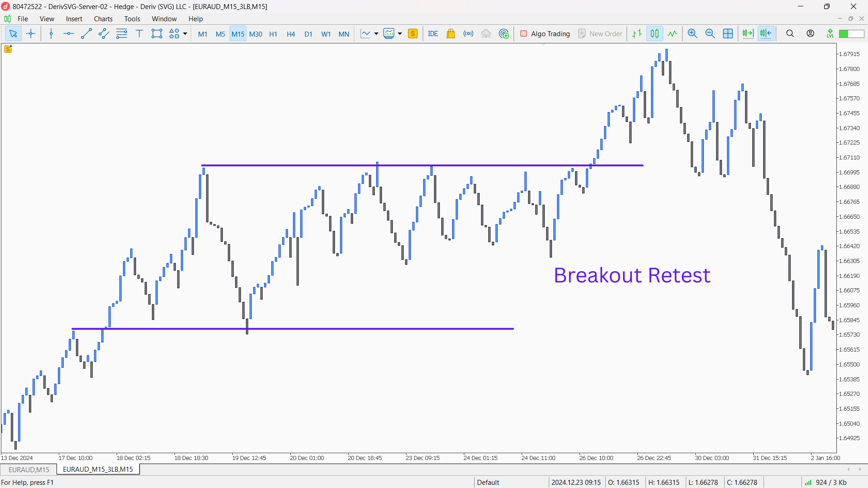Open the Insert menu

point(74,19)
